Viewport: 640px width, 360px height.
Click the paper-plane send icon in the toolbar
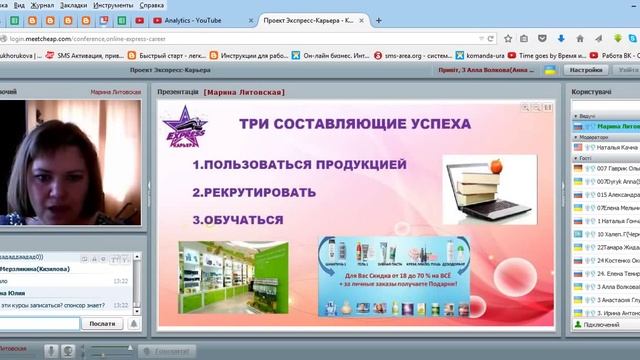point(598,39)
